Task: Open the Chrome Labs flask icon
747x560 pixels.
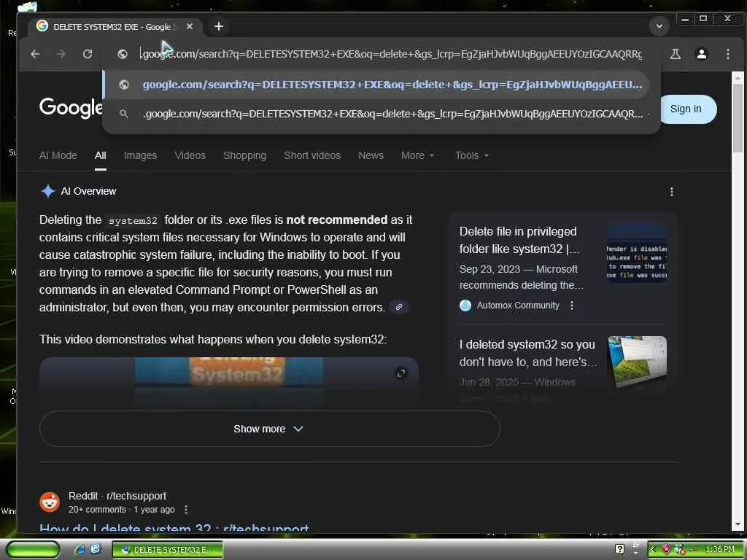Action: tap(675, 54)
